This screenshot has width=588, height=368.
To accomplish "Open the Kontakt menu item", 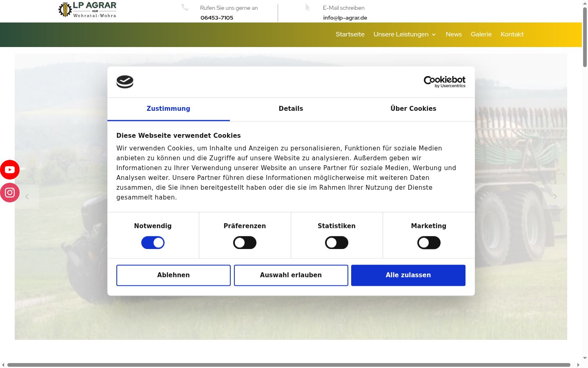I will [512, 34].
